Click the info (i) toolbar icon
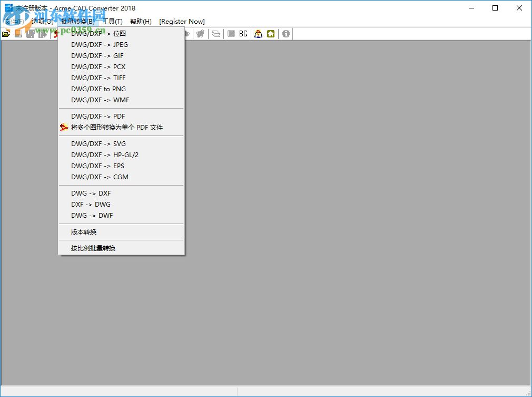 (285, 34)
